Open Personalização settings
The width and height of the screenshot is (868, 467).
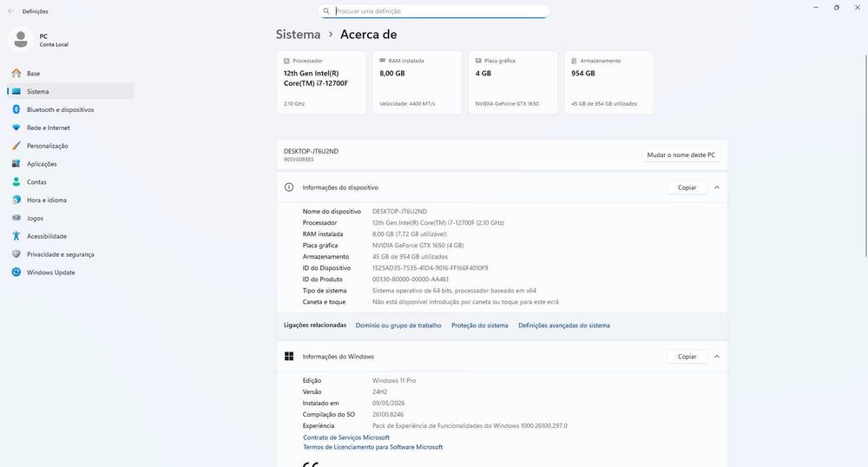point(70,146)
